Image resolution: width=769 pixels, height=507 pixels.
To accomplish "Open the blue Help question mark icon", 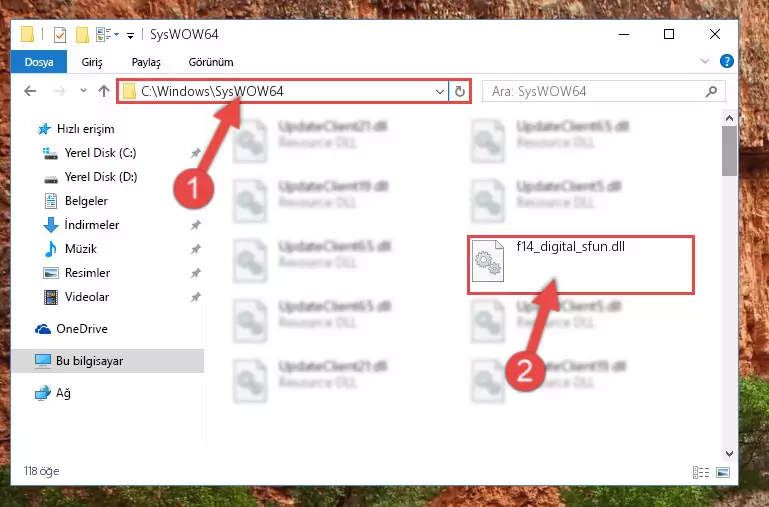I will 726,61.
